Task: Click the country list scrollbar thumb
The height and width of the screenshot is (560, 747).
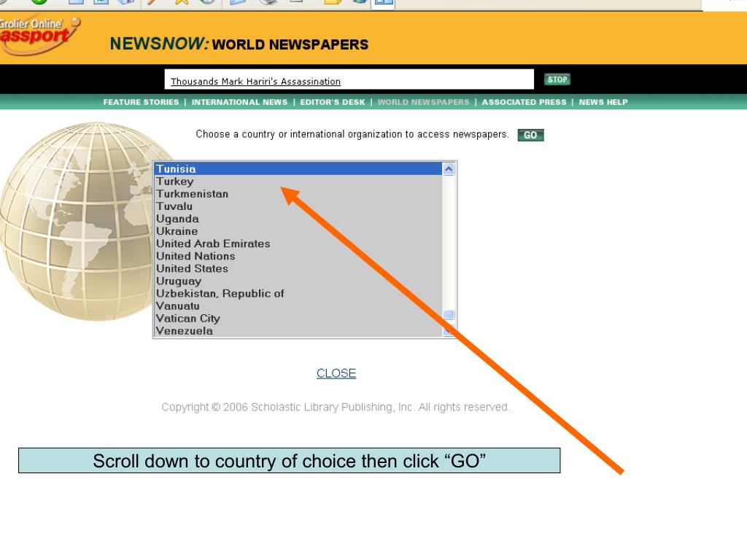Action: click(449, 315)
